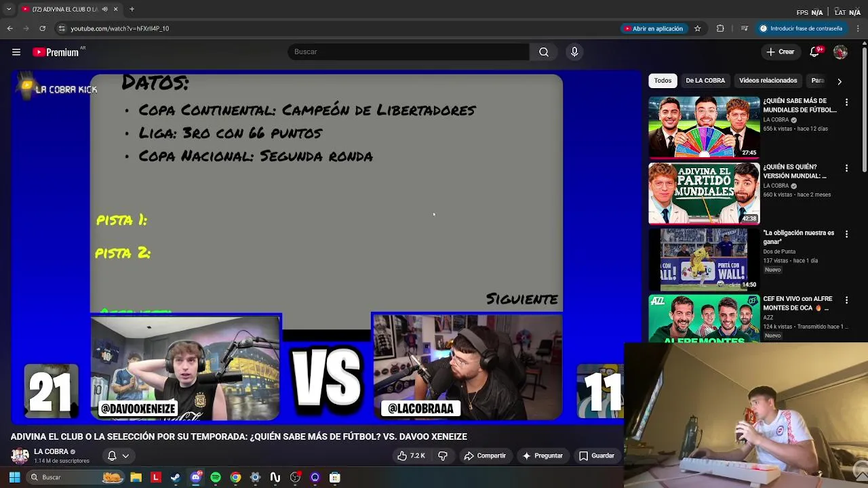The image size is (868, 488).
Task: Open the tab search dropdown arrow
Action: (x=9, y=9)
